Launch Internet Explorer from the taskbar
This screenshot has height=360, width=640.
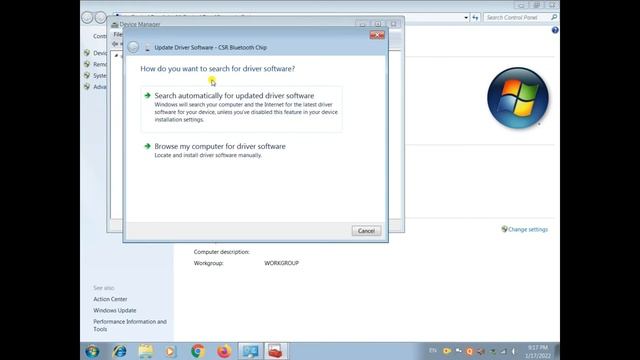pos(119,351)
